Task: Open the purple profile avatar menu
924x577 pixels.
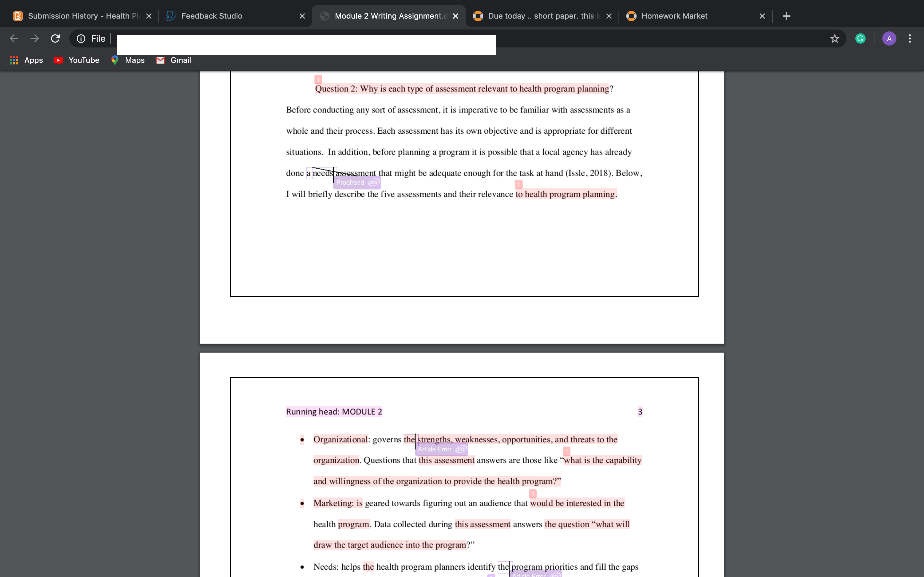Action: pos(889,38)
